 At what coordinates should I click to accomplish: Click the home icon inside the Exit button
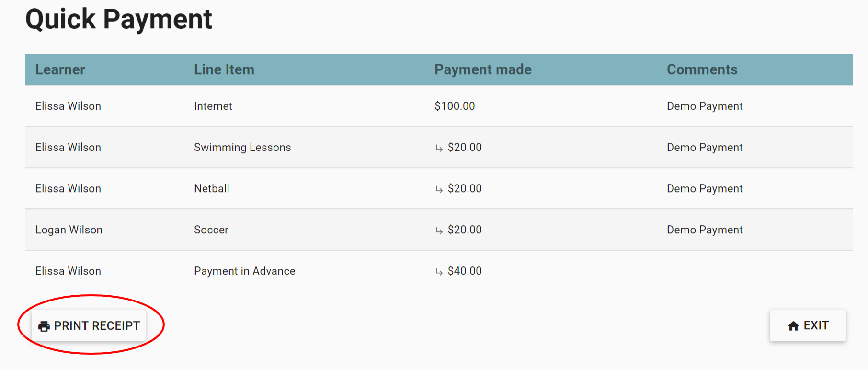794,325
